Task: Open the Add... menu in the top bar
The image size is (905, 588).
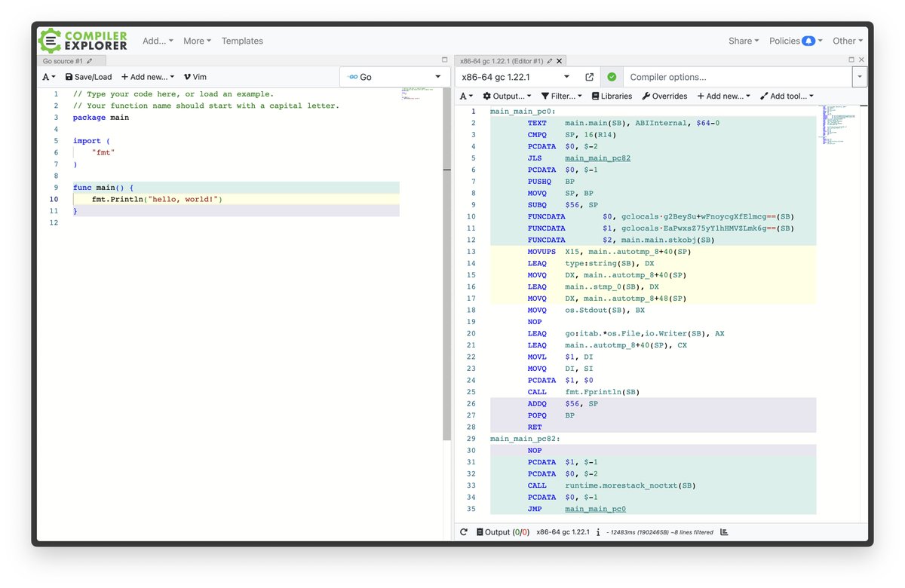Action: tap(158, 41)
